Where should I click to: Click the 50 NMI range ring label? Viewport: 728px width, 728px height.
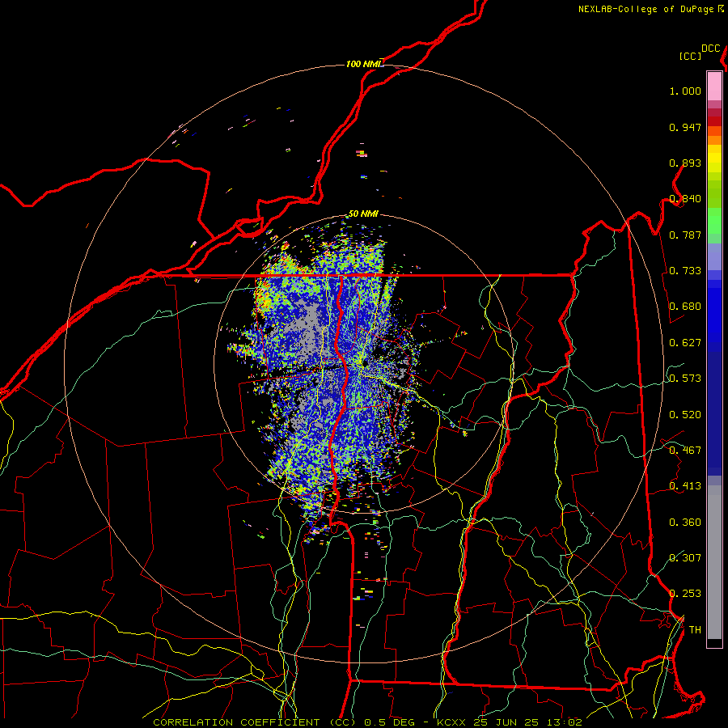363,214
